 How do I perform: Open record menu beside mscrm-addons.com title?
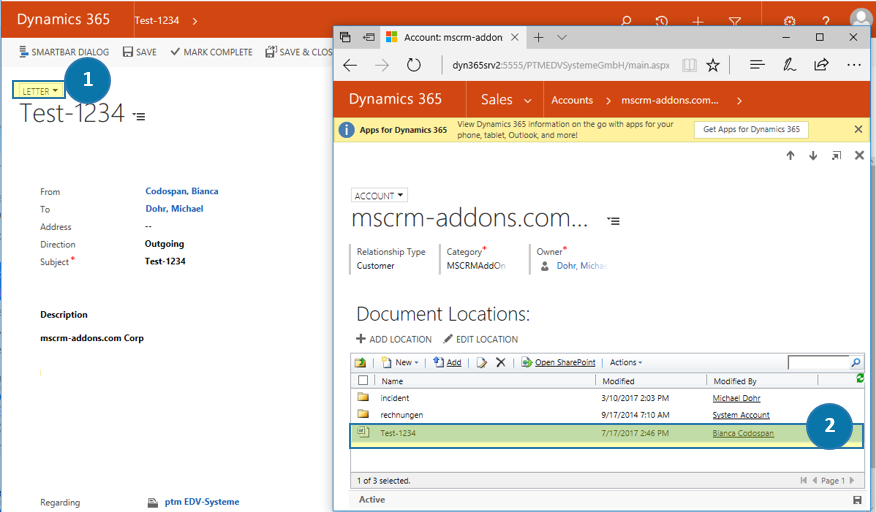tap(613, 221)
